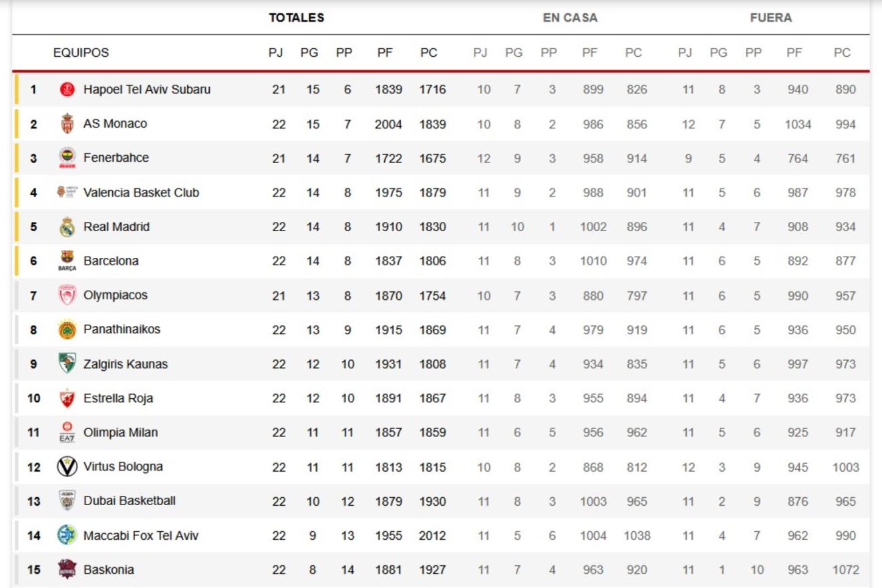
Task: Click the EQUIPOS column header
Action: [81, 53]
